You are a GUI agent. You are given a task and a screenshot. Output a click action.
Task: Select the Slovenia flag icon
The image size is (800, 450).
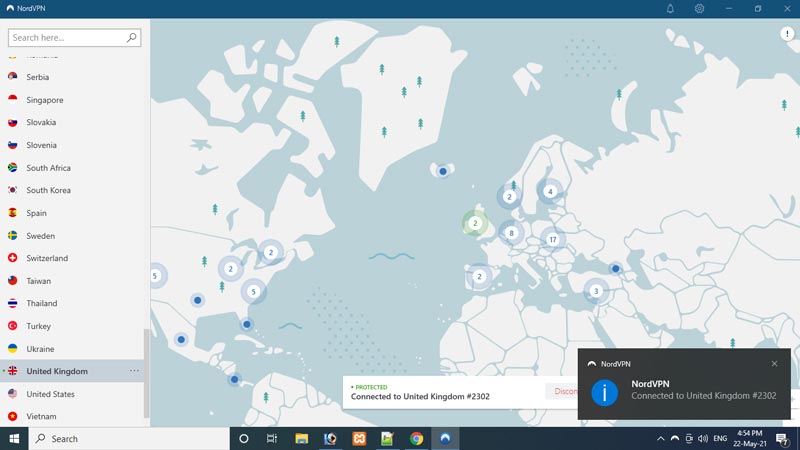[x=13, y=145]
